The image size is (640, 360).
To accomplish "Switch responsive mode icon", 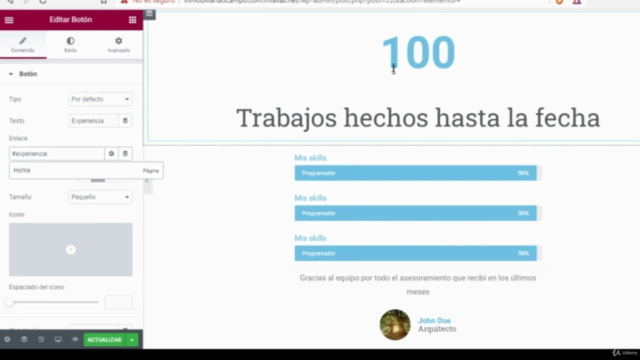I will 58,340.
